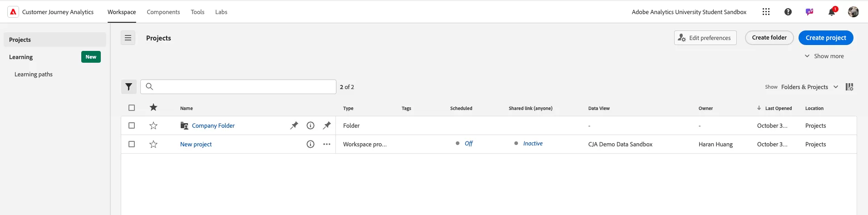This screenshot has height=215, width=868.
Task: Click the Tags column header
Action: (406, 108)
